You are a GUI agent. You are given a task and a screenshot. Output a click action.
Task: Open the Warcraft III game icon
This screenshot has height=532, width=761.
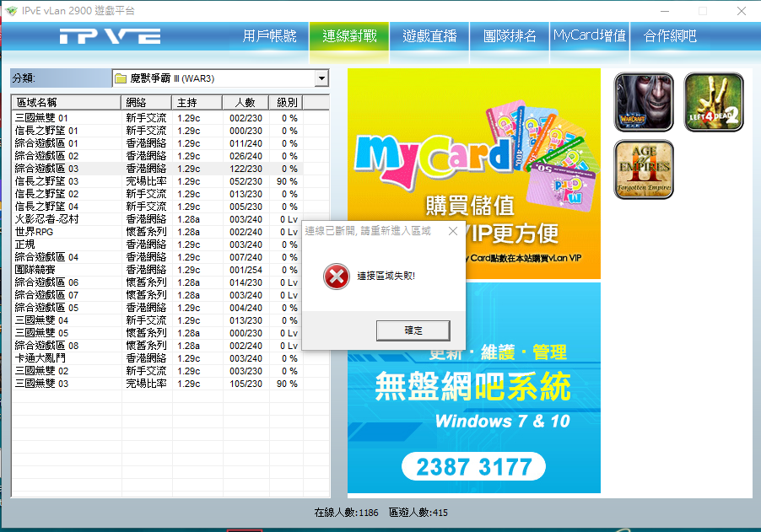644,102
